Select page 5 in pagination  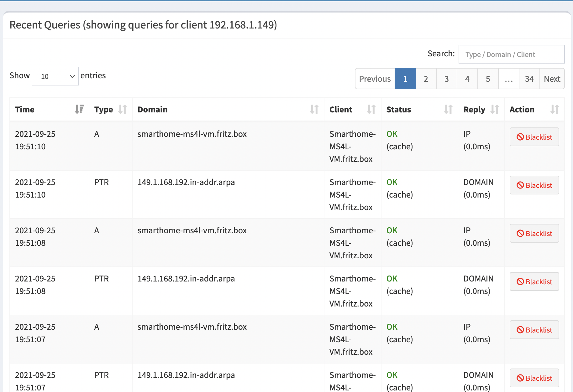488,79
